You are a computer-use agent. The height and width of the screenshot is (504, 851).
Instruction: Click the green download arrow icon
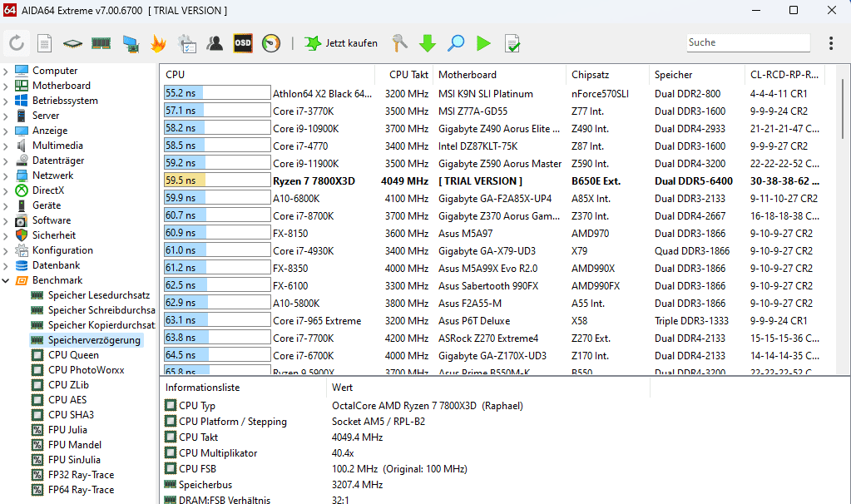point(428,43)
